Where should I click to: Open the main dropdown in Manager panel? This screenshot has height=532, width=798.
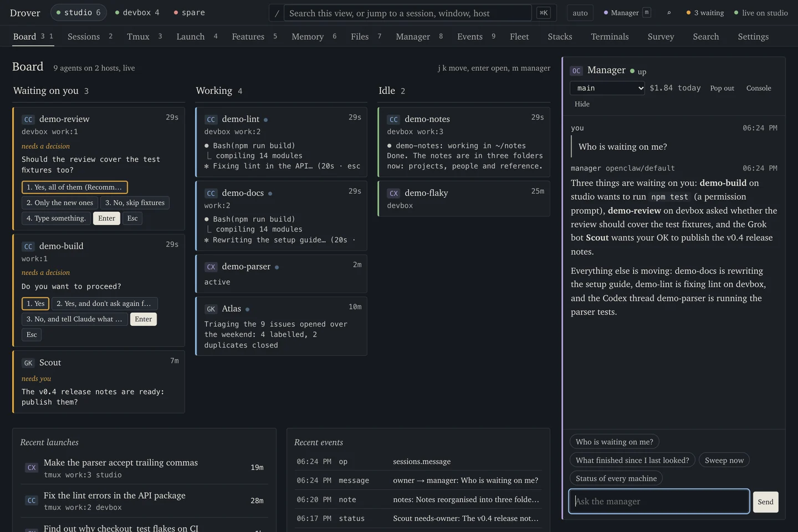[x=607, y=88]
